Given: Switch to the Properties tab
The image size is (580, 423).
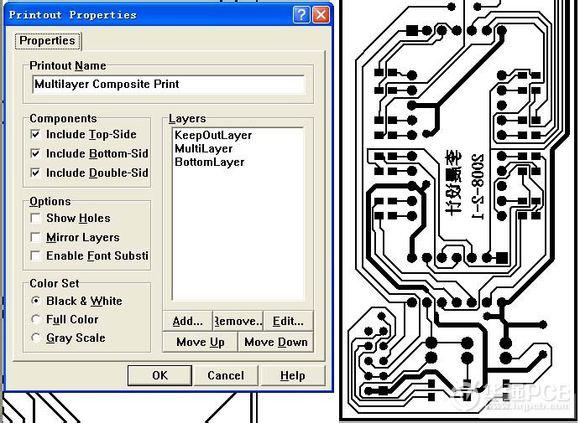Looking at the screenshot, I should pyautogui.click(x=47, y=41).
